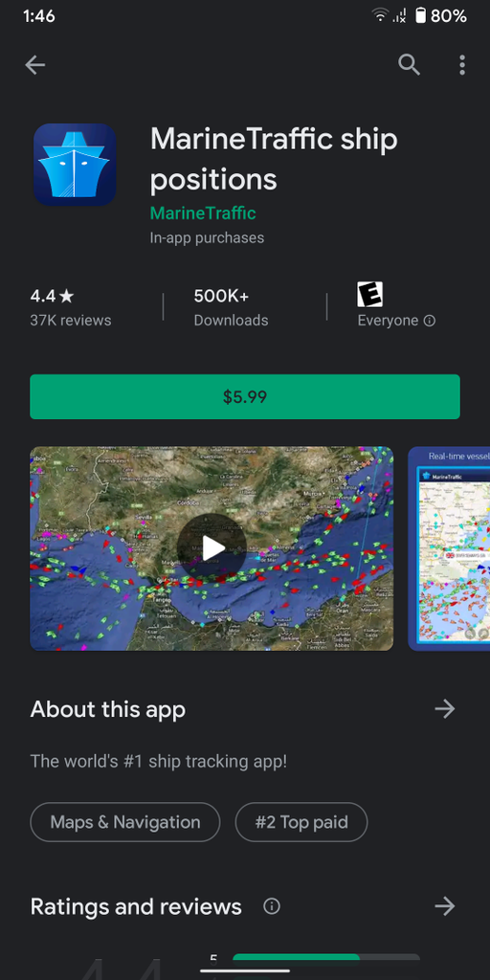Image resolution: width=490 pixels, height=980 pixels.
Task: Tap the MarineTraffic ship app icon
Action: [75, 165]
